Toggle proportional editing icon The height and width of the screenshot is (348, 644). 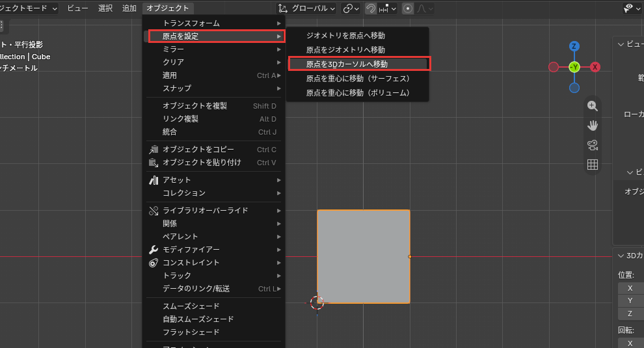pyautogui.click(x=407, y=8)
